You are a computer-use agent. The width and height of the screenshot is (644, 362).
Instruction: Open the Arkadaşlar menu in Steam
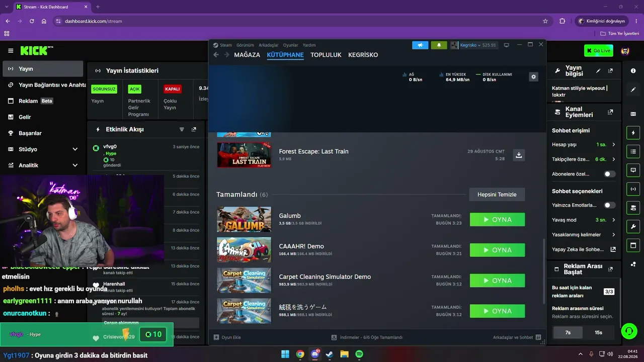[268, 45]
